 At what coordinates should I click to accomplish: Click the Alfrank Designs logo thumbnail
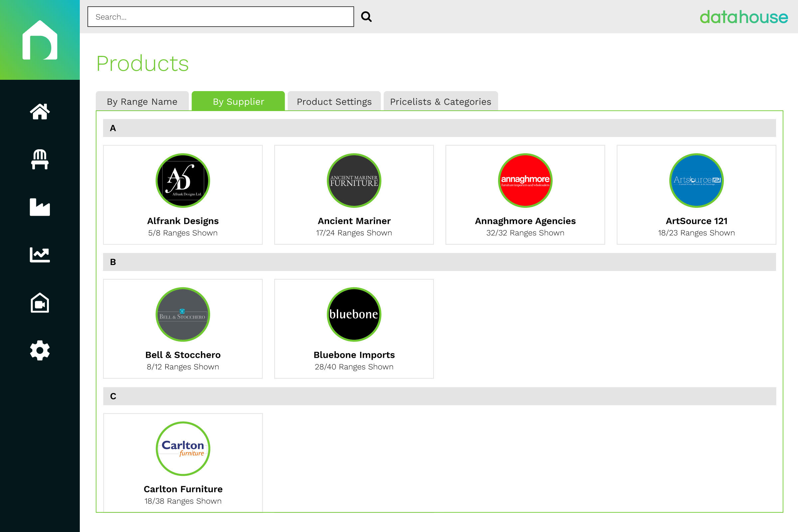pos(183,181)
